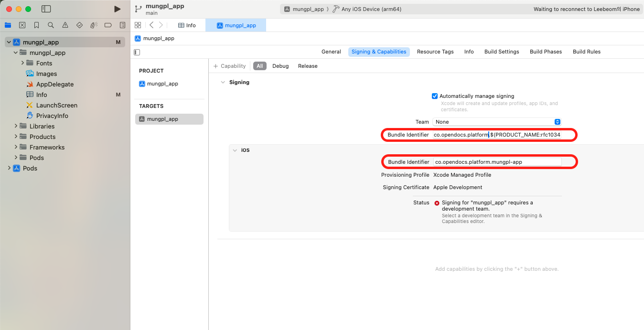Viewport: 644px width, 330px height.
Task: Choose the mungpl_app scheme in toolbar
Action: point(304,9)
